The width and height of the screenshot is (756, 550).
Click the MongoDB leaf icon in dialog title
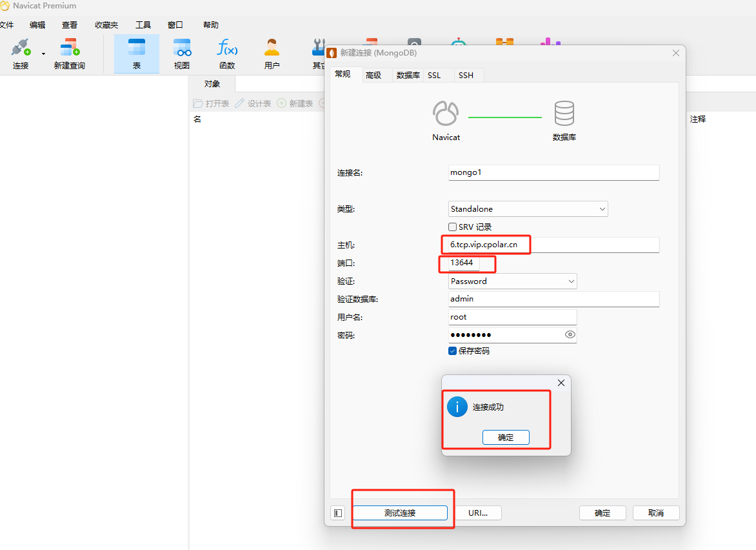[x=332, y=52]
